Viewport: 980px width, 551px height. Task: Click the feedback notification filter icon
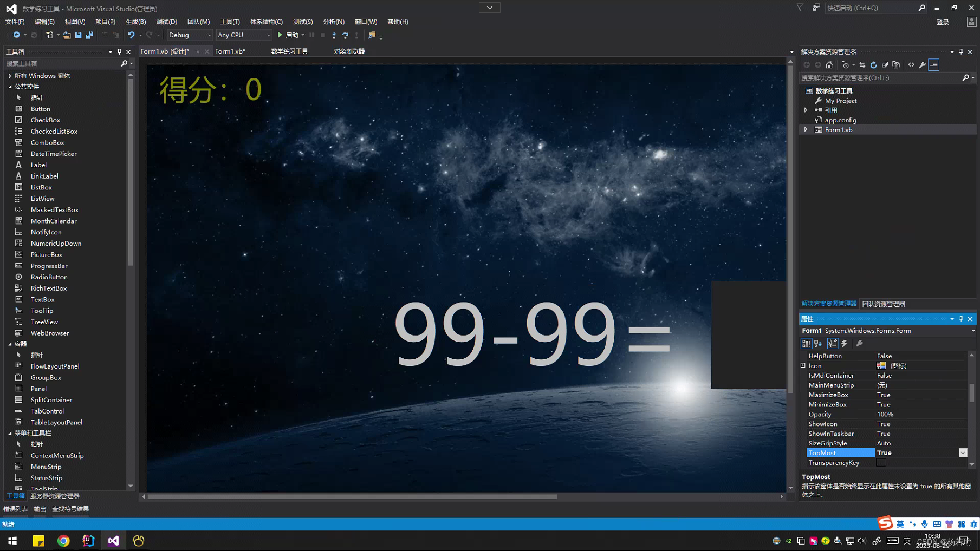coord(800,8)
